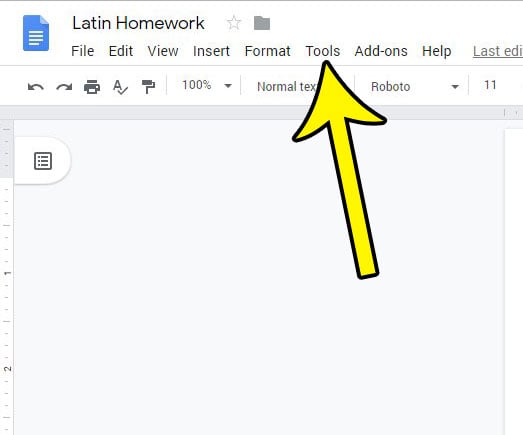Run spelling and grammar check icon

(x=120, y=87)
